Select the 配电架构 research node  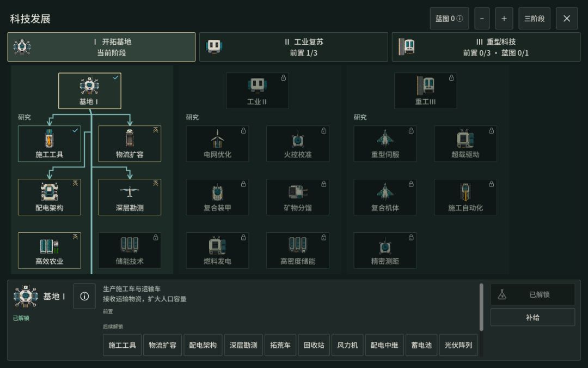tap(50, 197)
